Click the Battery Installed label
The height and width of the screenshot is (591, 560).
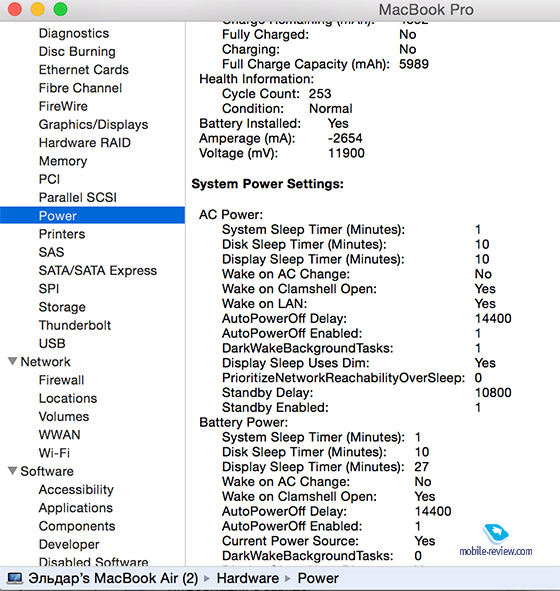[250, 123]
